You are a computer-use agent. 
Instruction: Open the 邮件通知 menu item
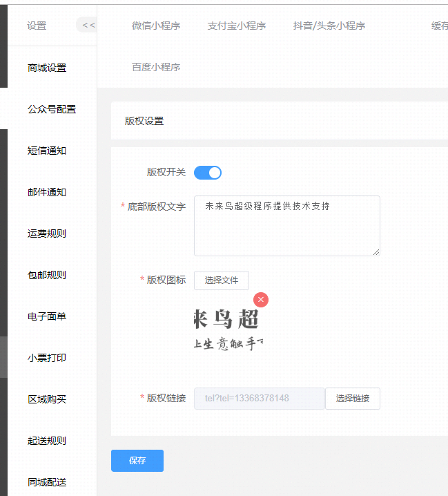tap(47, 192)
